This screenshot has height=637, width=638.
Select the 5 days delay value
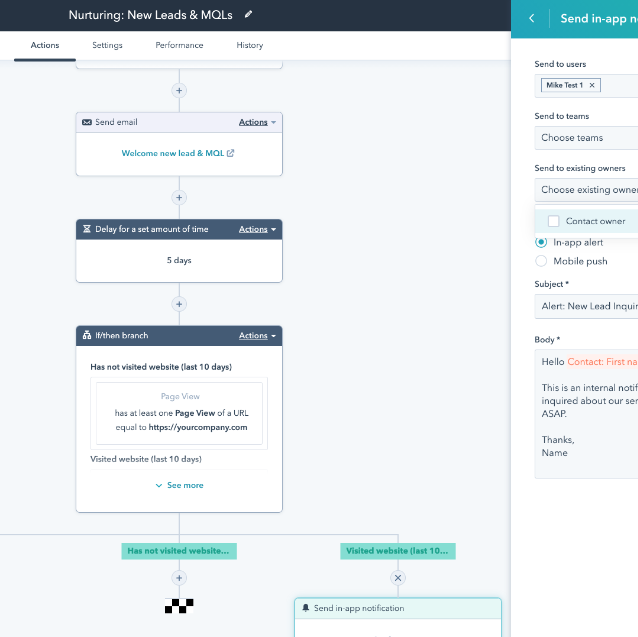click(x=179, y=260)
